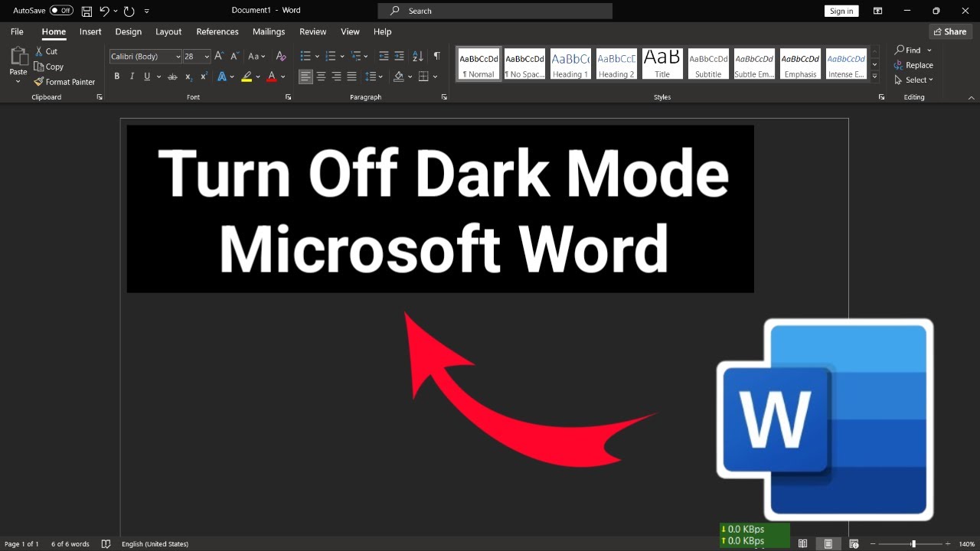Click the Share button
980x551 pixels.
[x=950, y=31]
